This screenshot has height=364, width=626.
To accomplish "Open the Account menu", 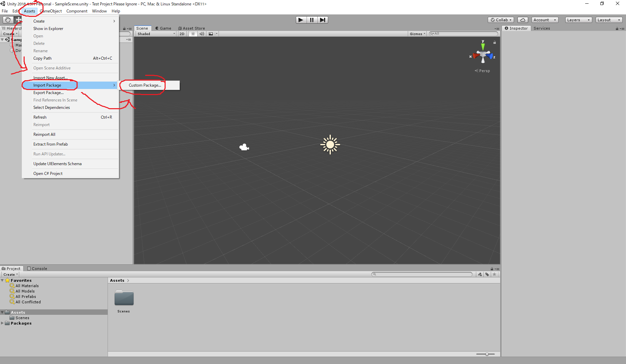I will 544,20.
